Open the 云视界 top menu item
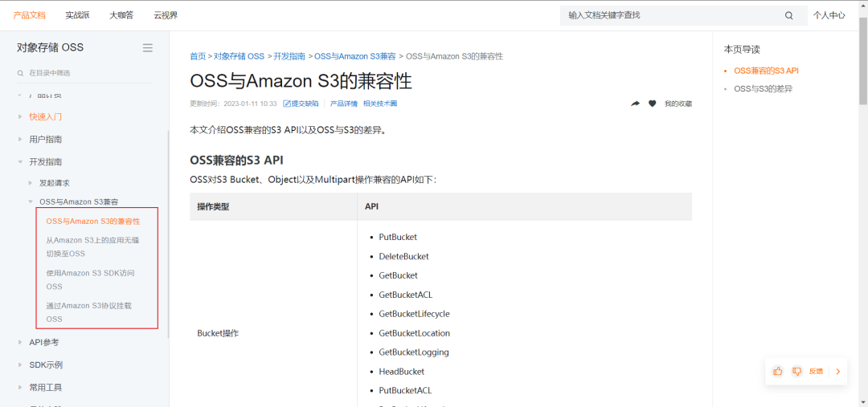The height and width of the screenshot is (407, 868). (x=166, y=15)
